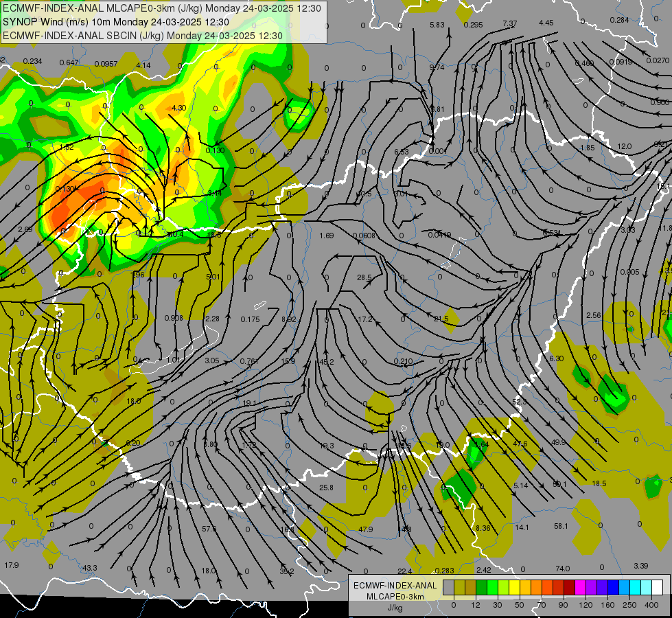Click the map value '14.1'
The height and width of the screenshot is (618, 672).
522,527
